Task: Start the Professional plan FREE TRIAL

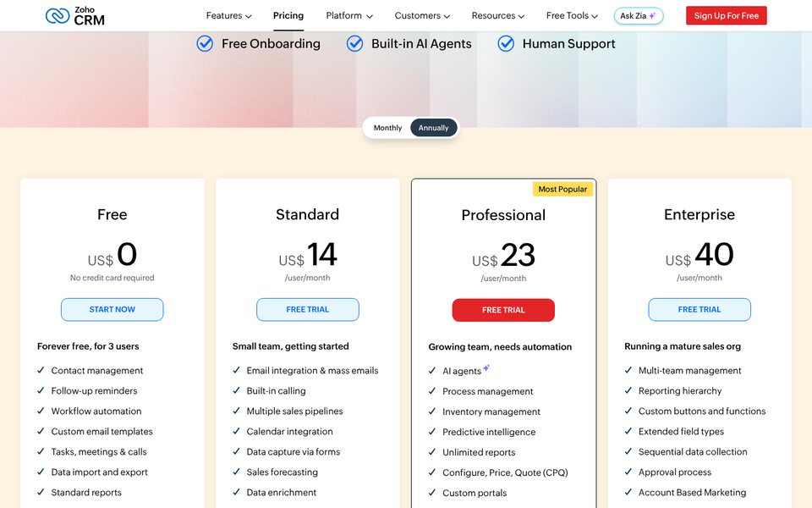Action: click(x=503, y=310)
